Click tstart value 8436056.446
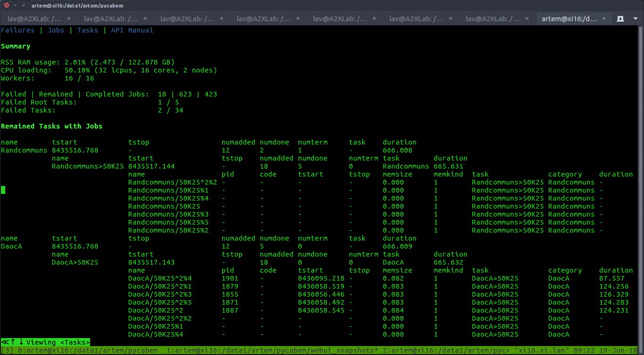Screen dimensions: 644x355 click(321, 294)
